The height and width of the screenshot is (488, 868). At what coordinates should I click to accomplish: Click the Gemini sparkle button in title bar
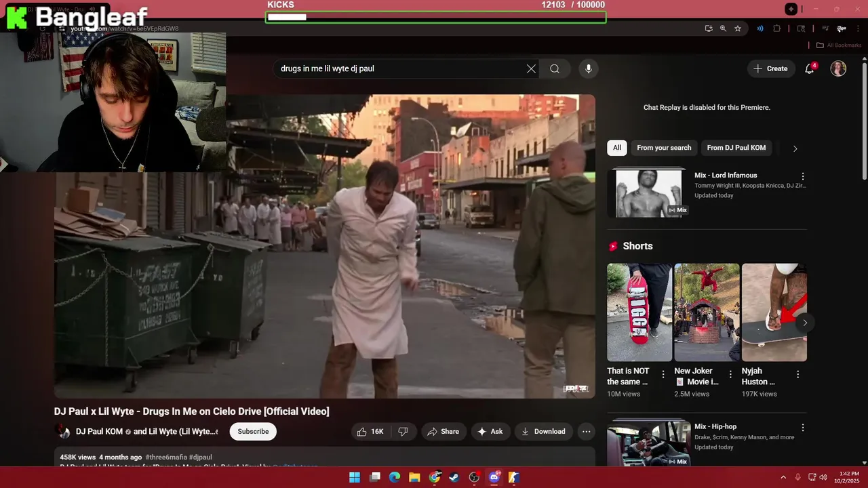pyautogui.click(x=791, y=9)
